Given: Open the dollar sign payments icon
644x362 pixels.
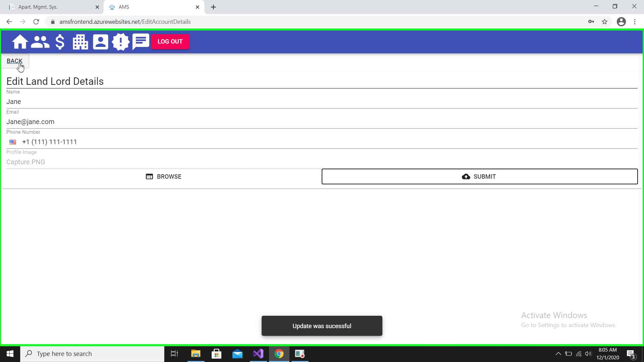Looking at the screenshot, I should (x=60, y=42).
